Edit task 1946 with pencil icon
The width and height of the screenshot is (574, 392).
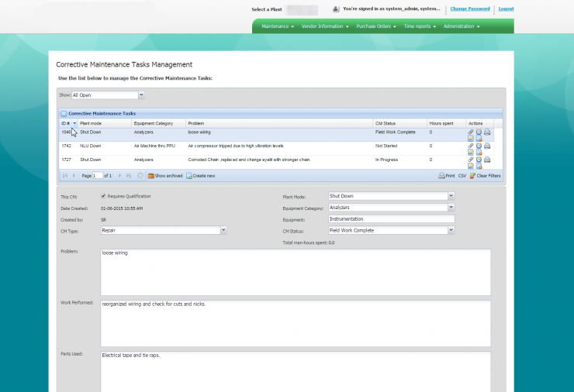[471, 138]
